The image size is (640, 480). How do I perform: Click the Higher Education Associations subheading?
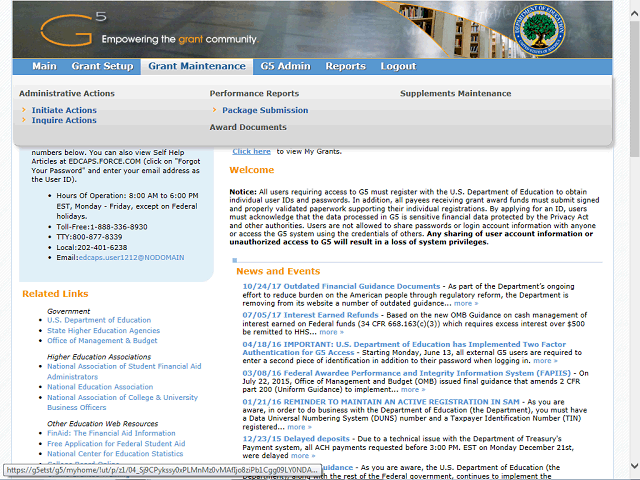99,357
